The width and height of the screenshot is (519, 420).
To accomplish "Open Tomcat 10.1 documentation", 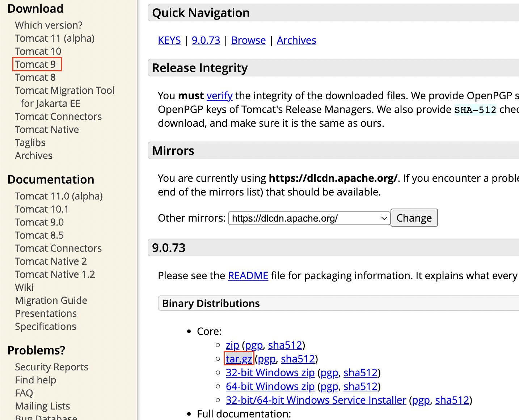I will coord(42,209).
